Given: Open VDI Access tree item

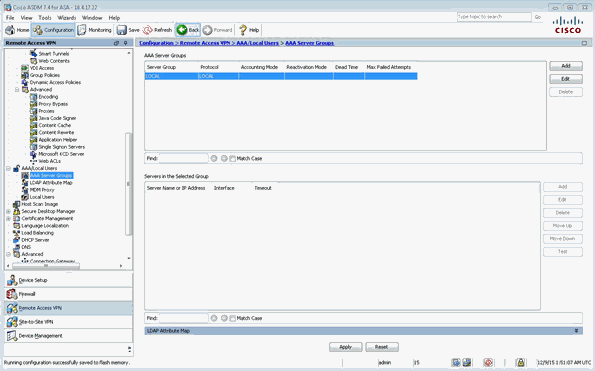Looking at the screenshot, I should point(42,68).
